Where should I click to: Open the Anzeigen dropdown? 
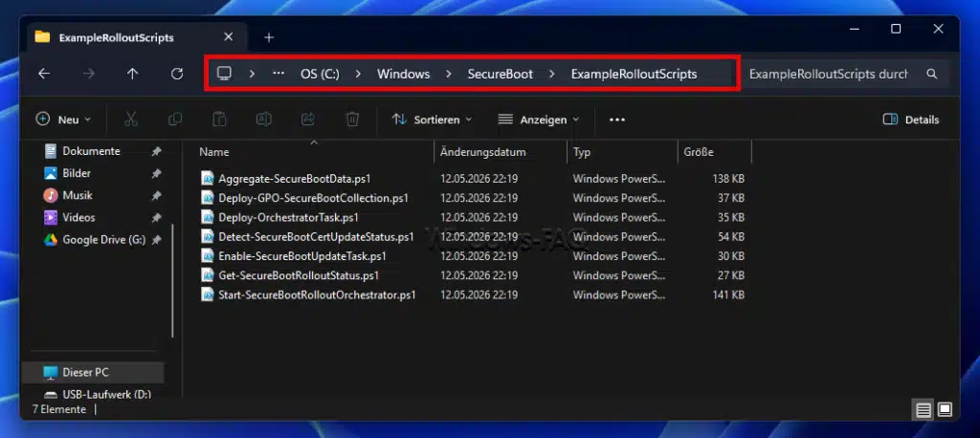click(539, 120)
